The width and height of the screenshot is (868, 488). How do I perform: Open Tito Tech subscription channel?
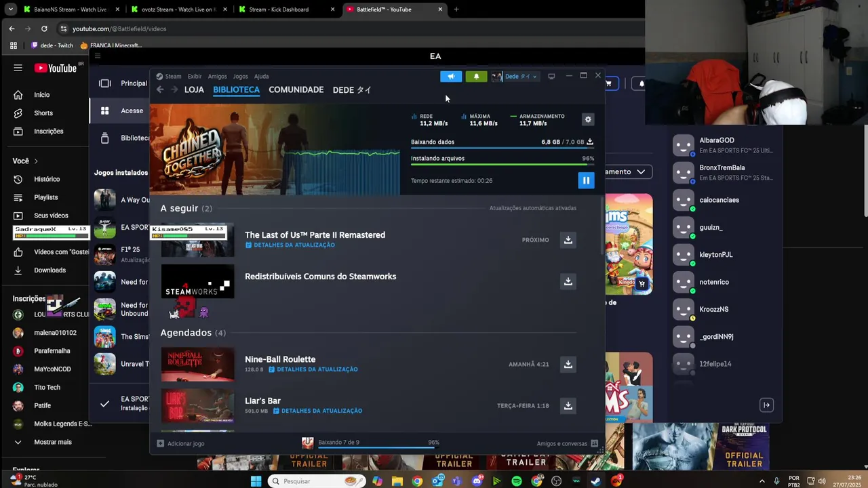click(x=46, y=387)
